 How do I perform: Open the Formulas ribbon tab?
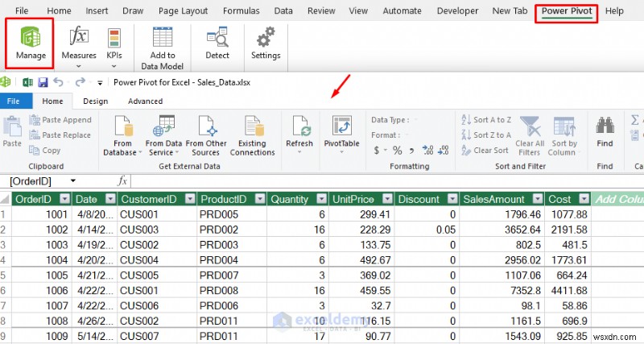pos(241,11)
